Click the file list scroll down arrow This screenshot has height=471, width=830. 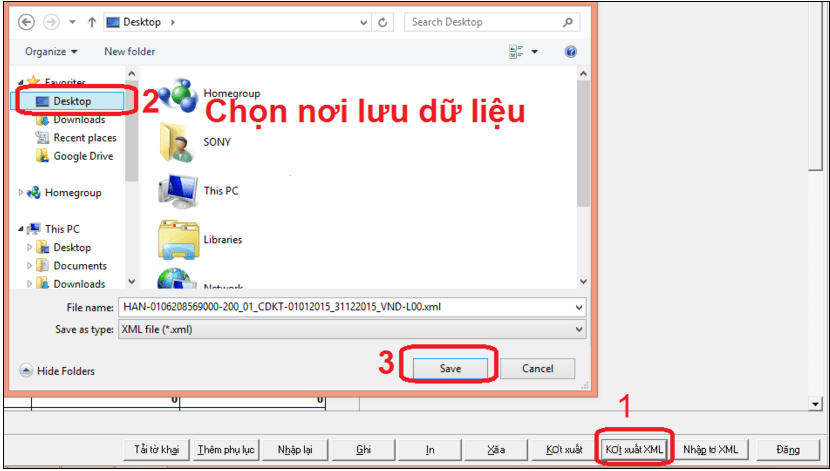pos(583,282)
